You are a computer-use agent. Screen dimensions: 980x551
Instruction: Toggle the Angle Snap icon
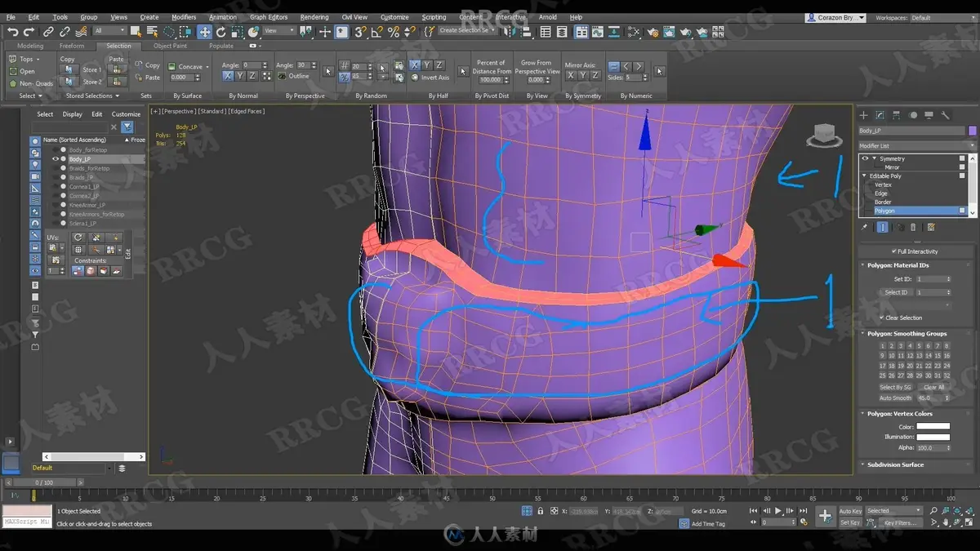pos(376,31)
